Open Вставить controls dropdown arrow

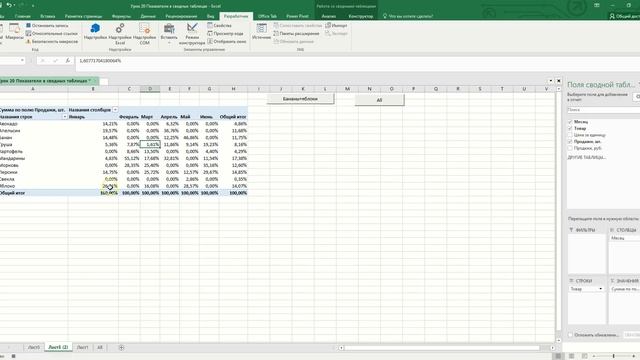coord(169,42)
